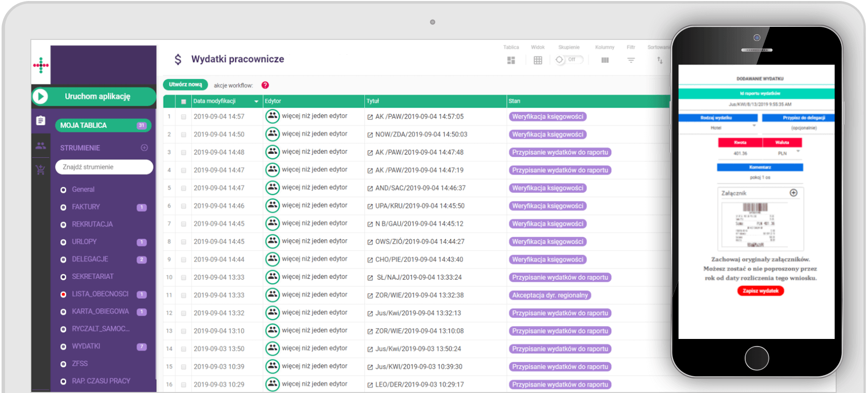Expand the Data modyfikacji column sort arrow
The width and height of the screenshot is (868, 393).
pos(256,102)
